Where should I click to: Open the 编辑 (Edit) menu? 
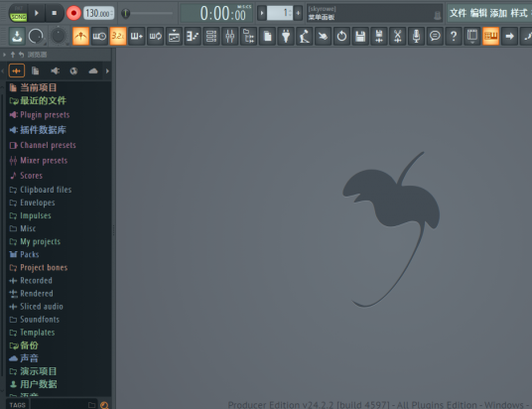click(478, 13)
